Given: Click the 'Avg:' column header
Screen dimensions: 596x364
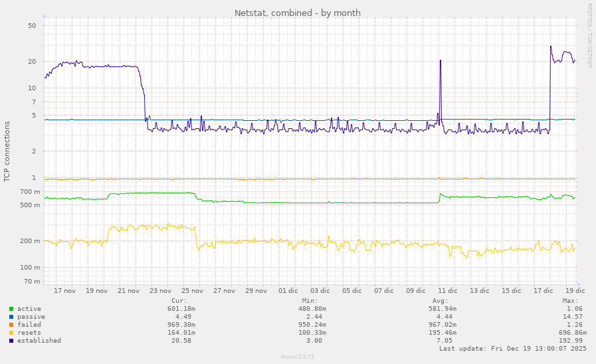Looking at the screenshot, I should (440, 301).
